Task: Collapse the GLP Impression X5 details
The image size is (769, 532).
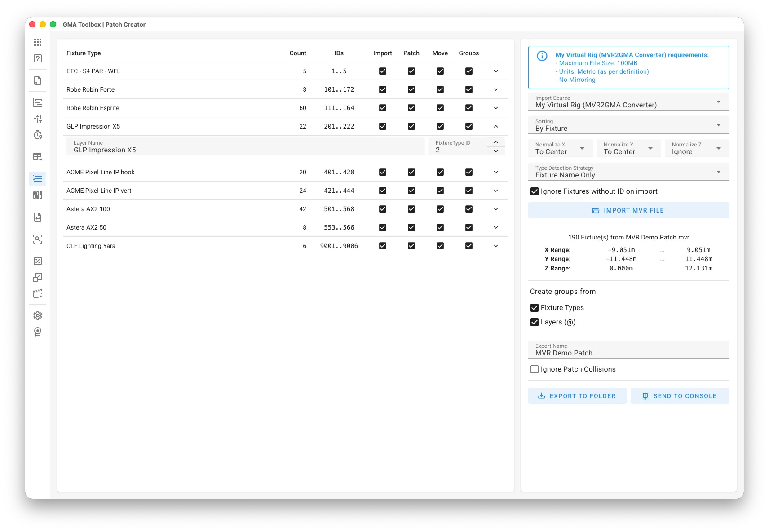Action: point(496,126)
